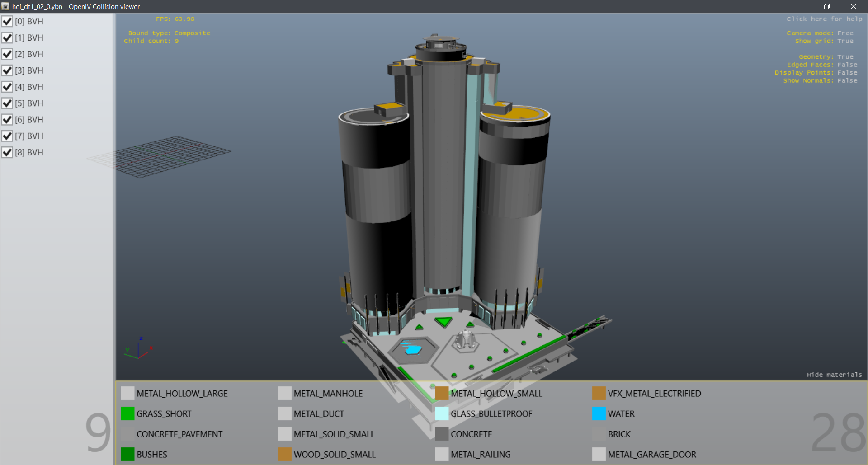Viewport: 868px width, 465px height.
Task: Open 'Click here for help'
Action: click(824, 19)
